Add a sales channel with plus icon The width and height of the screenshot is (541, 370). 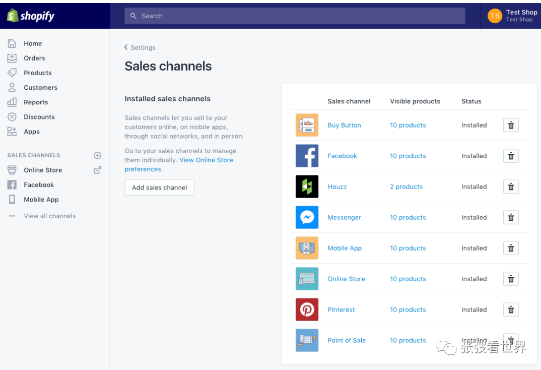pos(98,155)
